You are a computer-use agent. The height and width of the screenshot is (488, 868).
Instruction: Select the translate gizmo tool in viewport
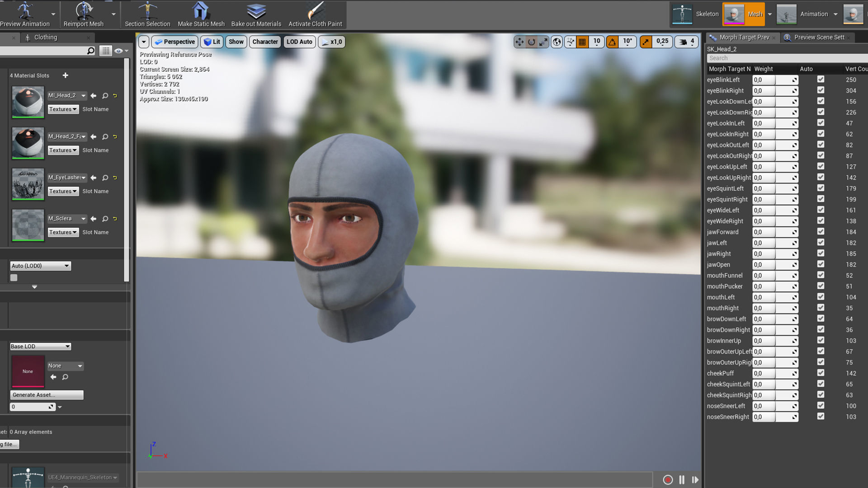click(x=519, y=42)
